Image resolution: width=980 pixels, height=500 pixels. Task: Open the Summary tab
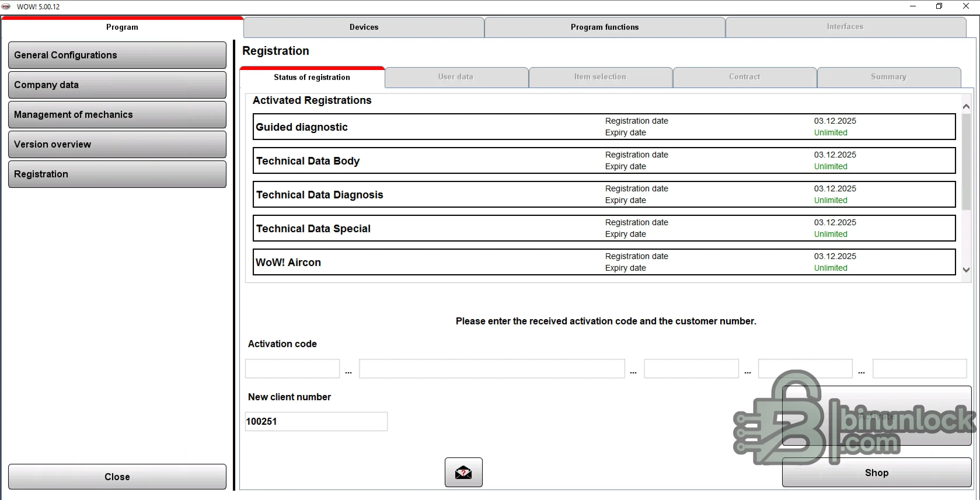(889, 77)
